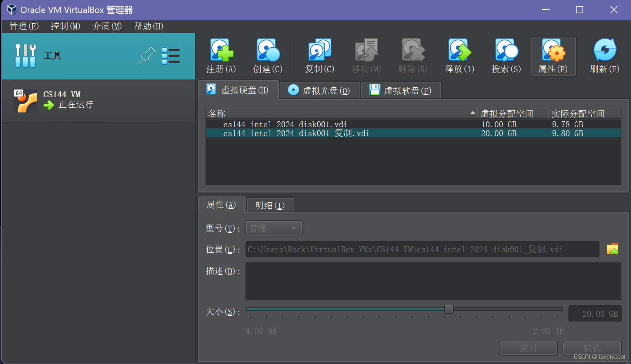Viewport: 631px width, 364px height.
Task: Switch to the 虚拟软盘(F) tab
Action: pos(401,91)
